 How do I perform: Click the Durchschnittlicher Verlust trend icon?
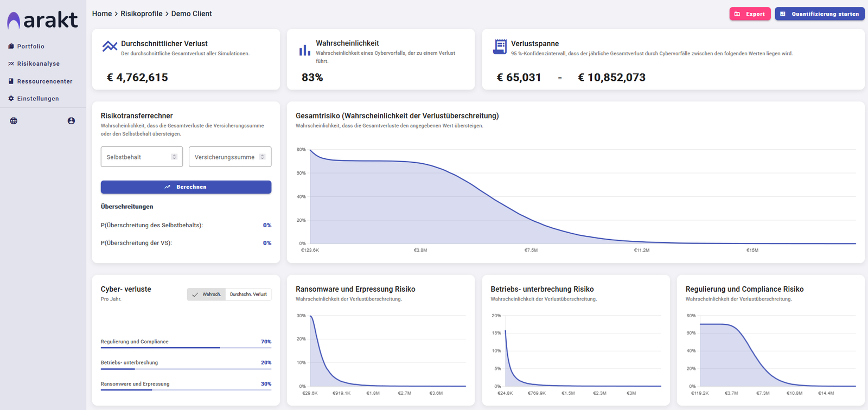110,47
